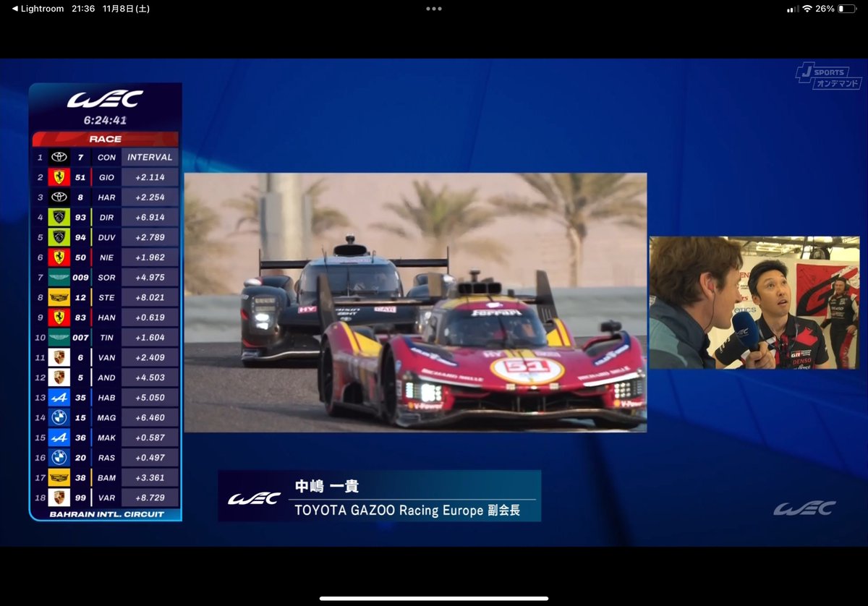Tap the battery indicator icon
The image size is (868, 606).
pyautogui.click(x=846, y=9)
